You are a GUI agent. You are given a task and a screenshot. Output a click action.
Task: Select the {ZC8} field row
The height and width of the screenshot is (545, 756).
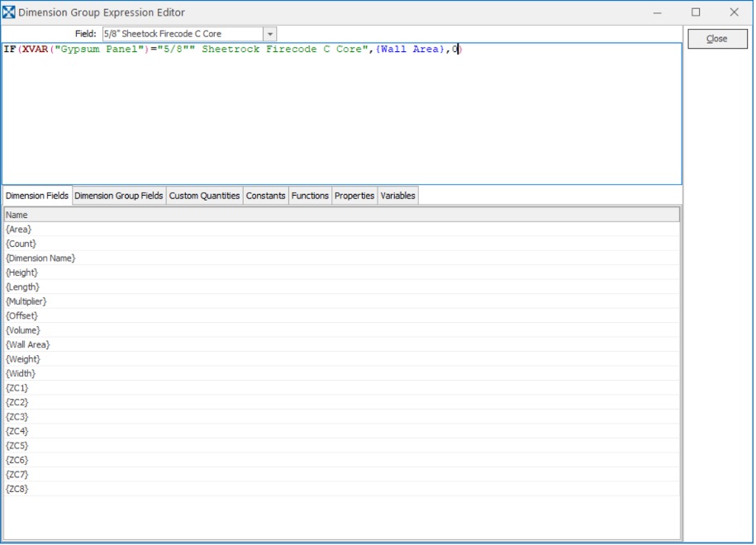(342, 489)
